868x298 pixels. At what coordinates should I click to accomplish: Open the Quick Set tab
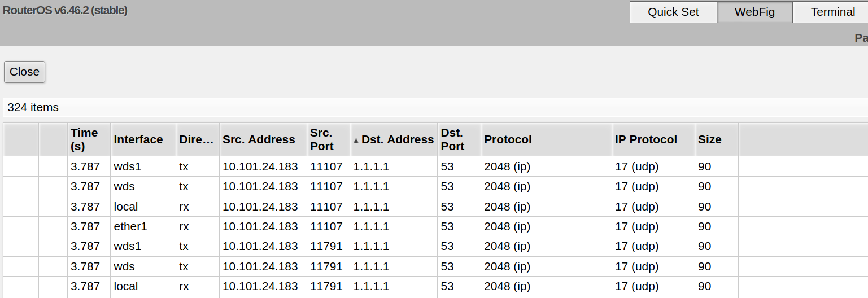(673, 12)
